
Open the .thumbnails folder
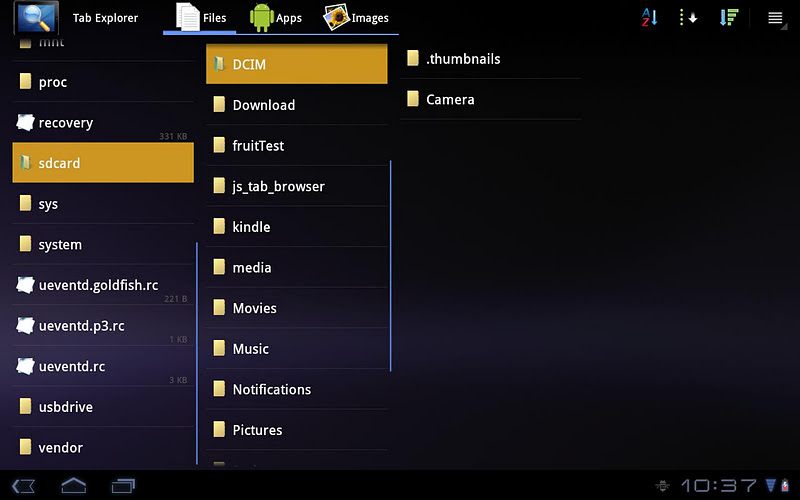(491, 59)
